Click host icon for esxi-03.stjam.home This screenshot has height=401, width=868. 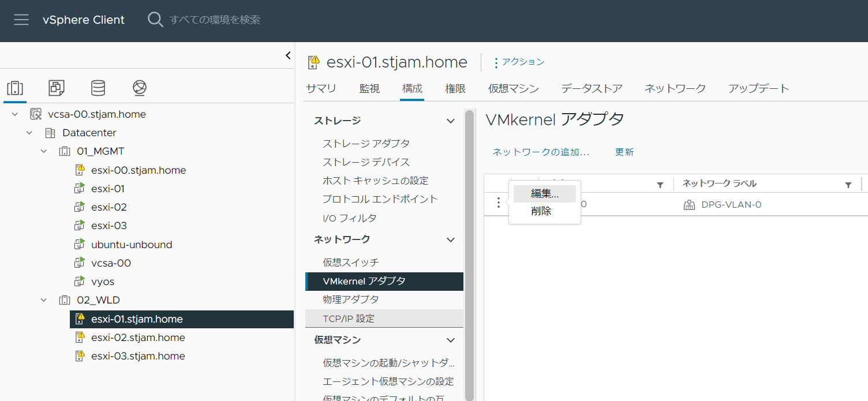[80, 356]
